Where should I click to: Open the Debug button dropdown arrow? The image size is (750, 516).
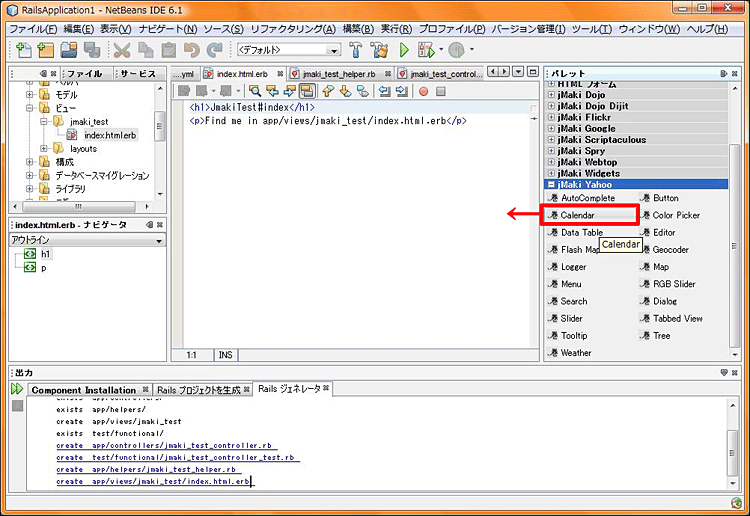point(441,49)
